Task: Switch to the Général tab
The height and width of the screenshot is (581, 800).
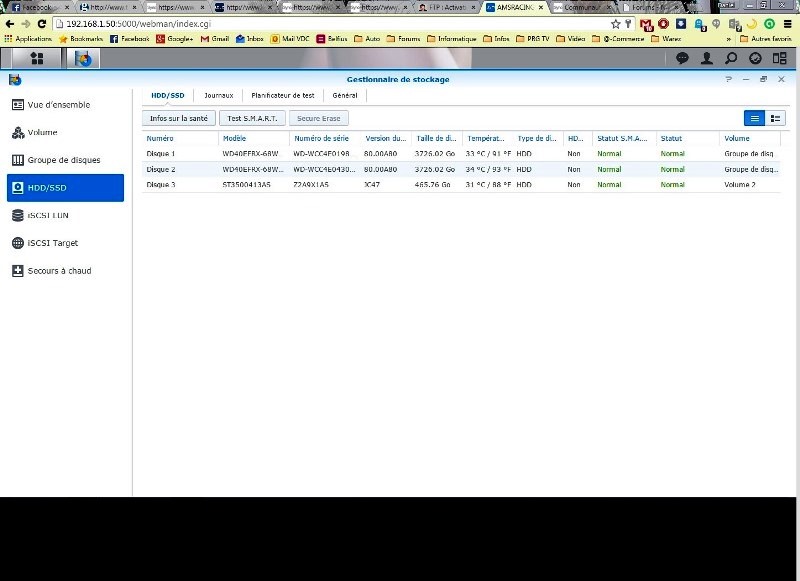Action: tap(345, 95)
